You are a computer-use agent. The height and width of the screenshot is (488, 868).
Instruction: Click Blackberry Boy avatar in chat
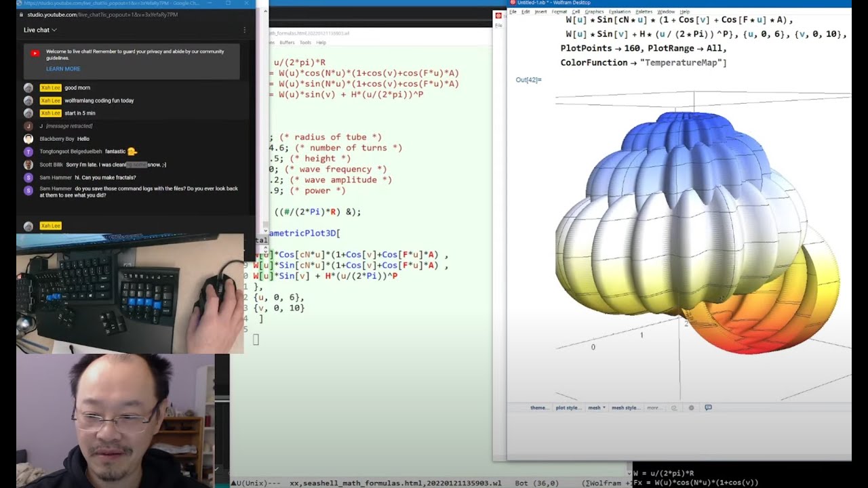click(28, 139)
